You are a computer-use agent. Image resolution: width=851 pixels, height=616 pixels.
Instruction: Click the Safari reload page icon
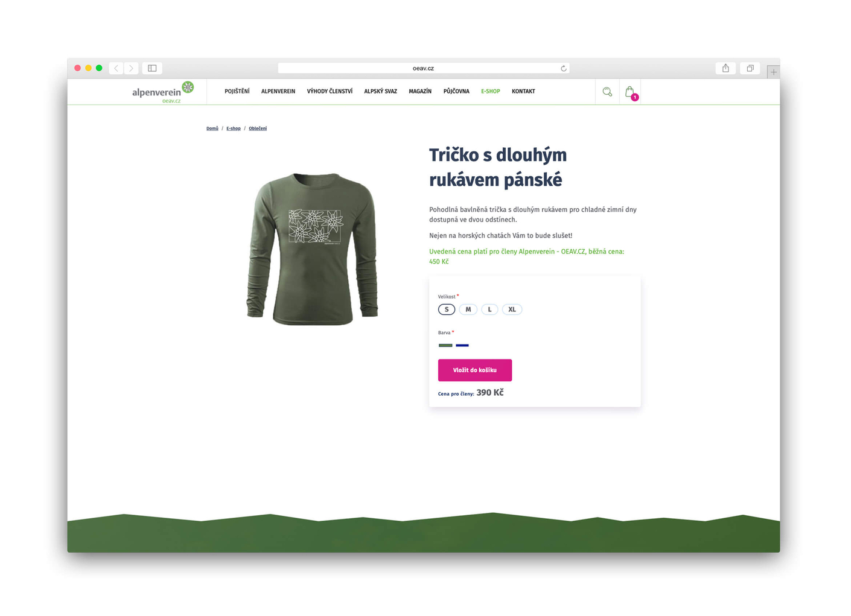[x=564, y=68]
